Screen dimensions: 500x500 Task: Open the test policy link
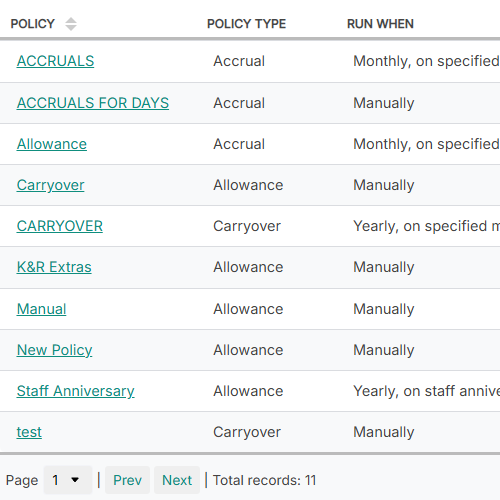pos(29,432)
